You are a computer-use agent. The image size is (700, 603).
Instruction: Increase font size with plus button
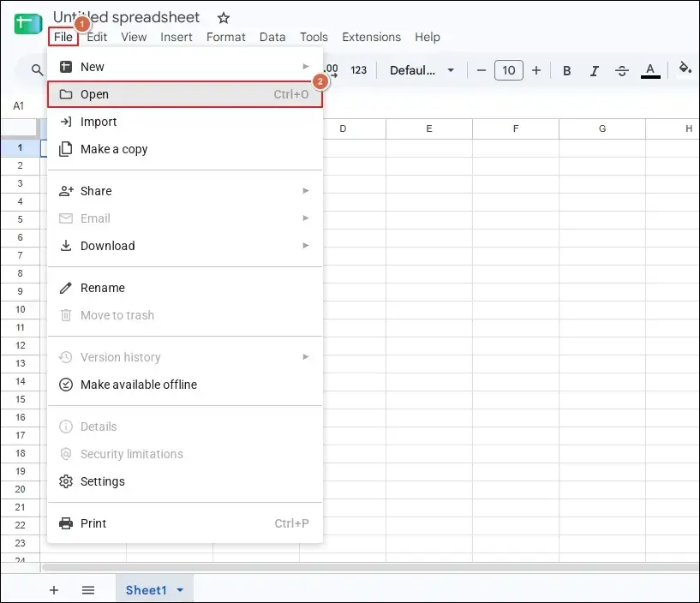click(536, 70)
